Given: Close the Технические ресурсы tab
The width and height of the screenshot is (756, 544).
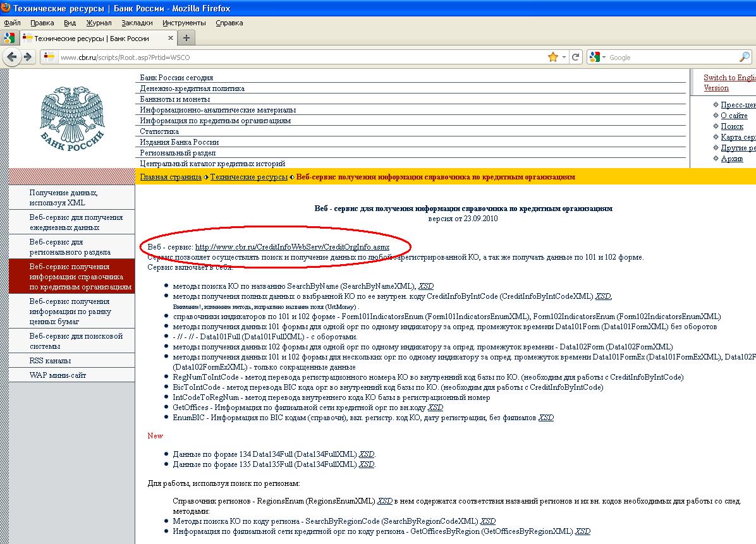Looking at the screenshot, I should (170, 37).
